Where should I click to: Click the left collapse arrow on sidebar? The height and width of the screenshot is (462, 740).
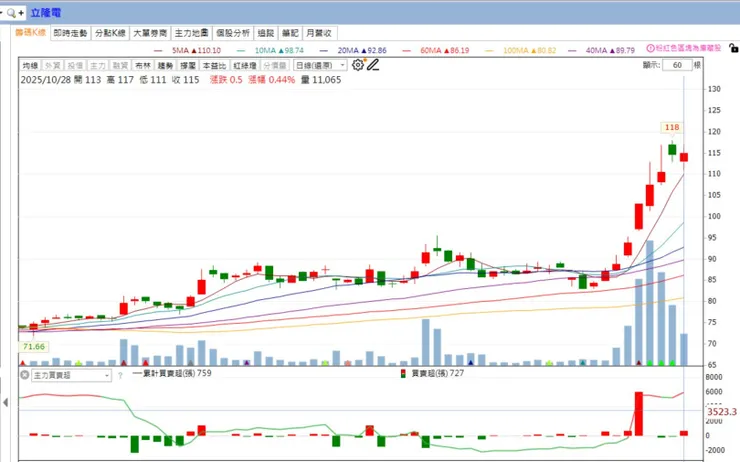point(5,402)
